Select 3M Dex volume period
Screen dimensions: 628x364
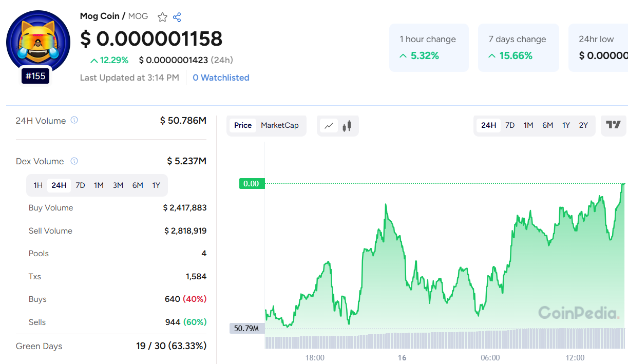pos(118,185)
